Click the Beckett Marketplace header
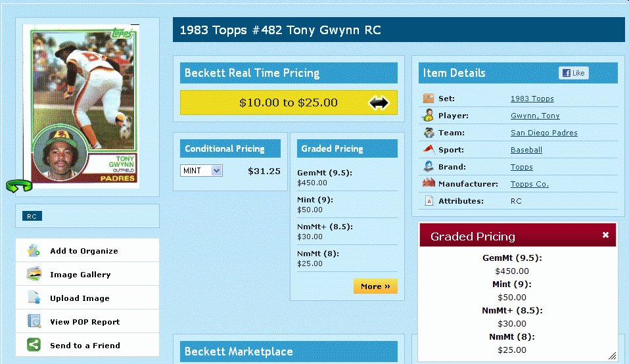The image size is (629, 364). (289, 351)
